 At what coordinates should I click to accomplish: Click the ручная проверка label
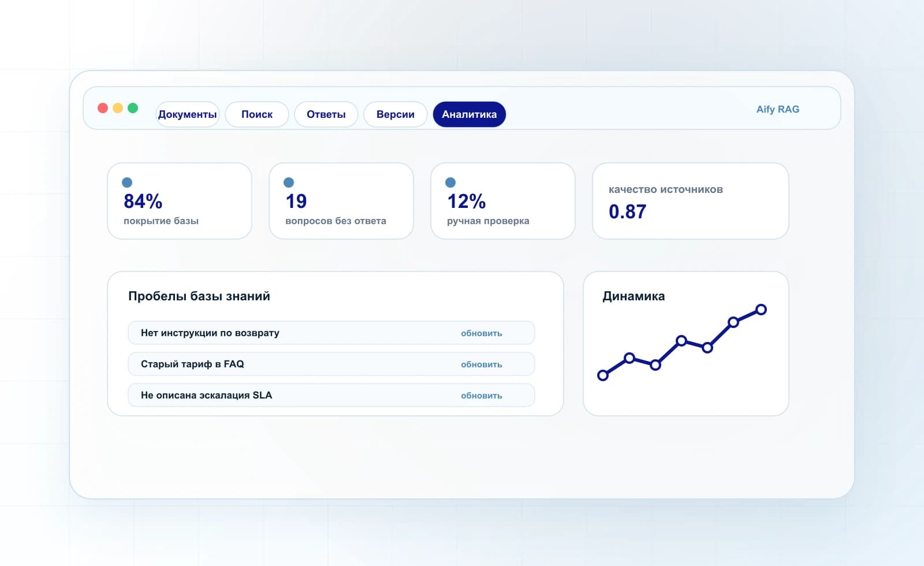488,221
